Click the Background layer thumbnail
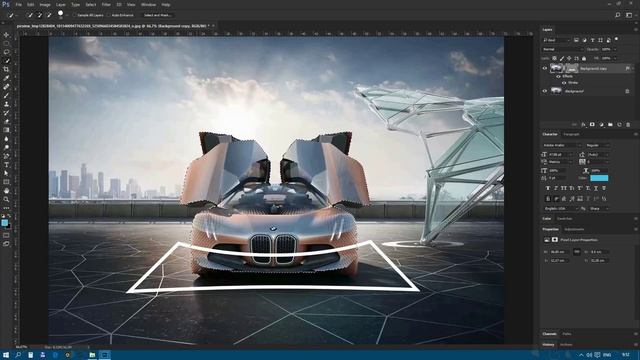The height and width of the screenshot is (360, 640). click(x=556, y=91)
